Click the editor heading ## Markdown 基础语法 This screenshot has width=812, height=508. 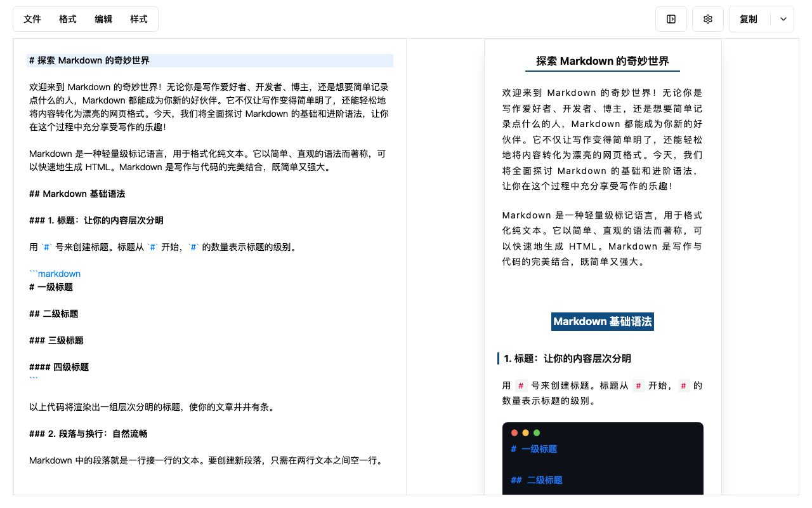77,194
